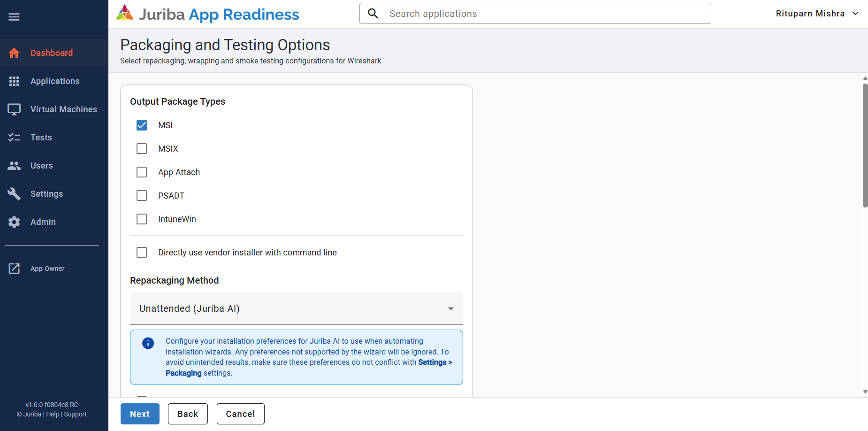This screenshot has height=431, width=868.
Task: Click the version v1.0.0-f0804c8 RC text
Action: pyautogui.click(x=52, y=405)
